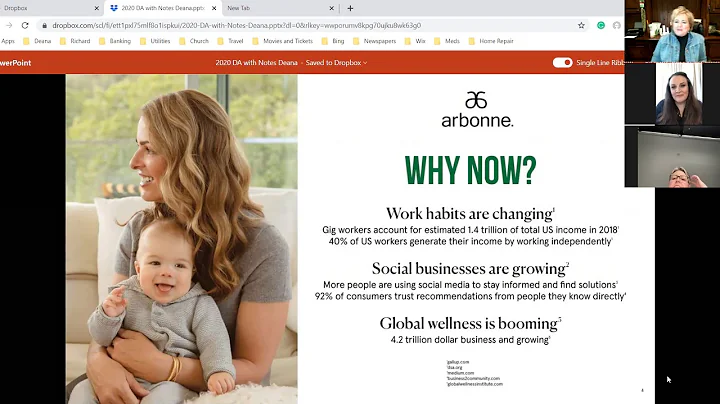The height and width of the screenshot is (404, 720).
Task: Click the globalwellnessinstitute.com footnote
Action: 475,384
